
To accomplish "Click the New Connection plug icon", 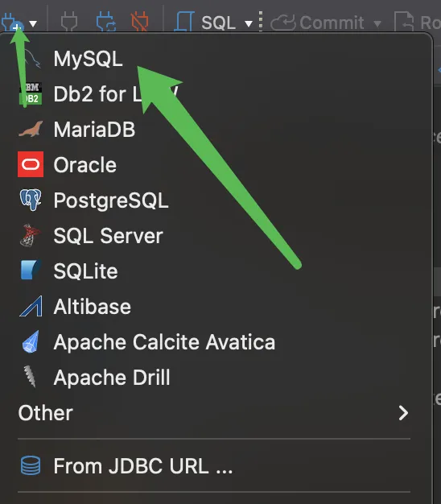I will click(13, 23).
